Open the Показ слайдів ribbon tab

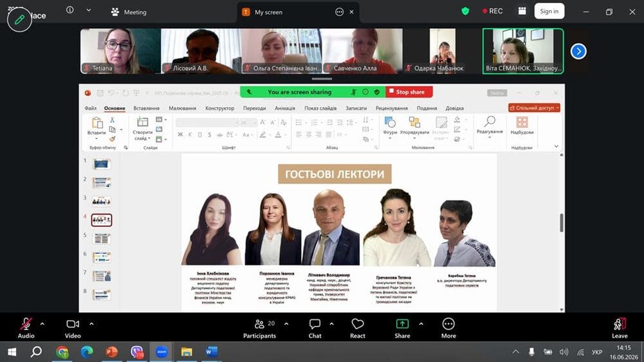point(320,108)
